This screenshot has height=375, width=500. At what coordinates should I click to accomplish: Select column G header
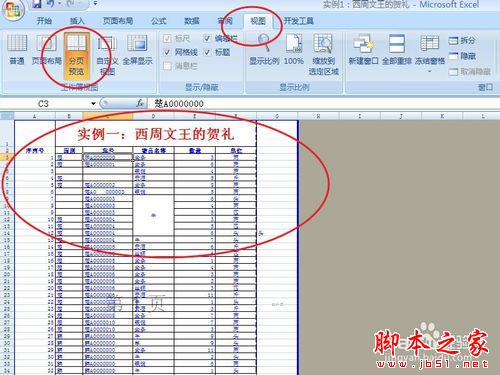tap(277, 116)
